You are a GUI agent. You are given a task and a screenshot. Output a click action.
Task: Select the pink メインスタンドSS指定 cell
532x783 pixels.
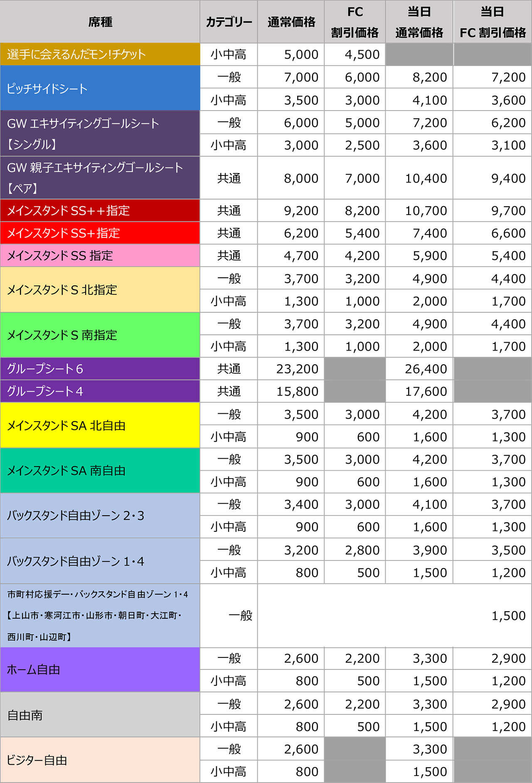tap(100, 255)
